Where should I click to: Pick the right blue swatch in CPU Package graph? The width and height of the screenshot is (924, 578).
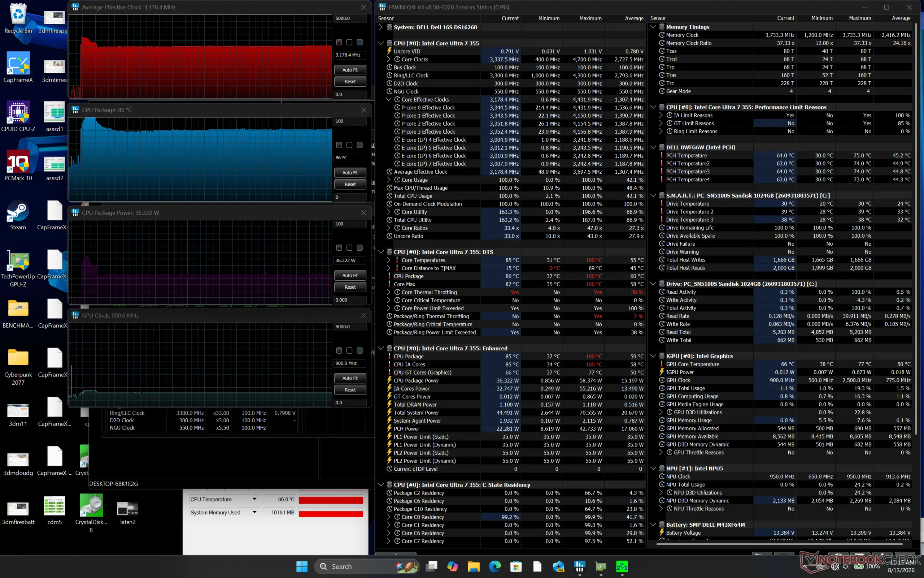pos(359,145)
